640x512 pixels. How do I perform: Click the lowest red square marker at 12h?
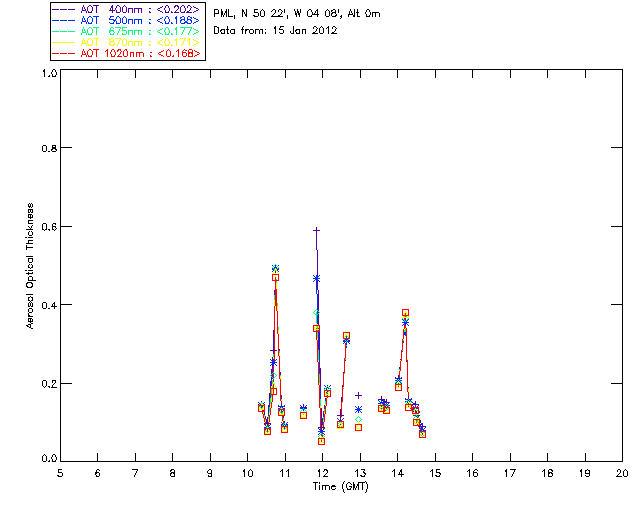(322, 441)
